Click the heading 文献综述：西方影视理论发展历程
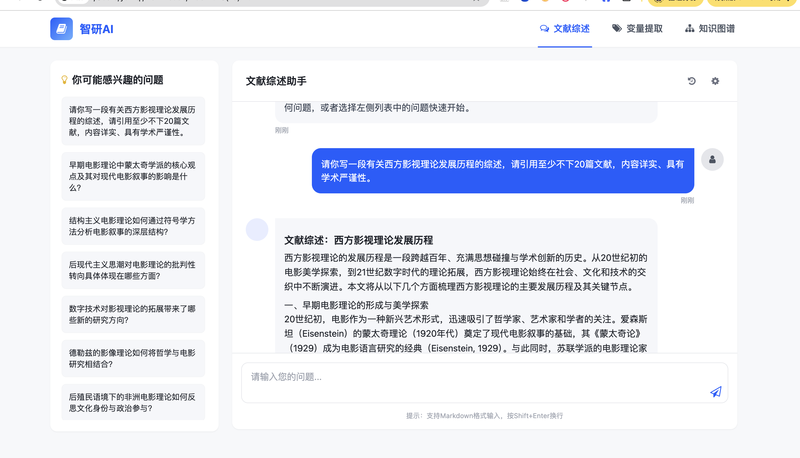Viewport: 800px width, 458px height. [x=359, y=240]
